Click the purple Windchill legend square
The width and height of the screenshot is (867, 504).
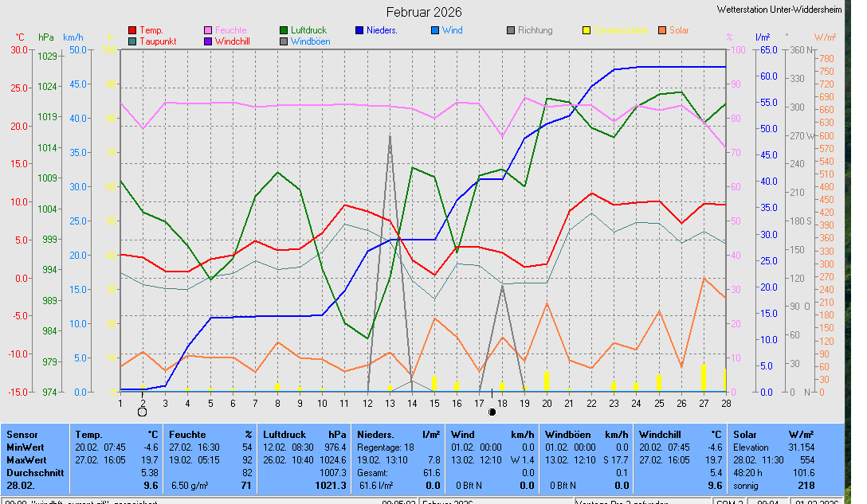(x=208, y=41)
